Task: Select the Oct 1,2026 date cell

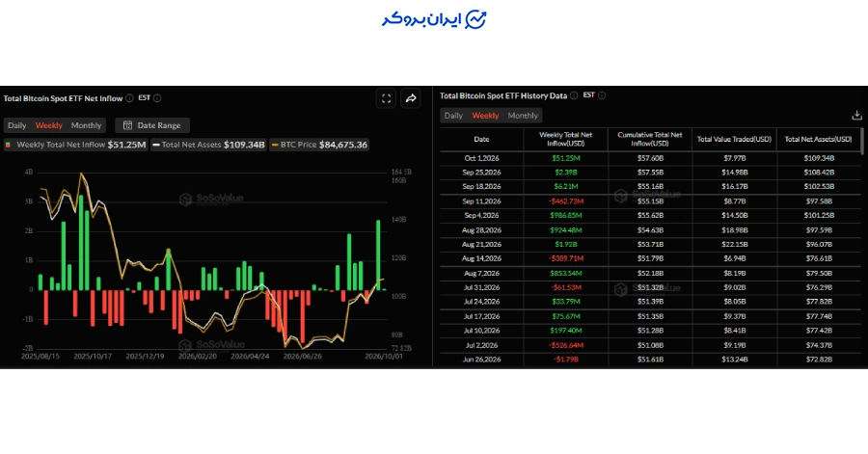Action: pyautogui.click(x=481, y=158)
